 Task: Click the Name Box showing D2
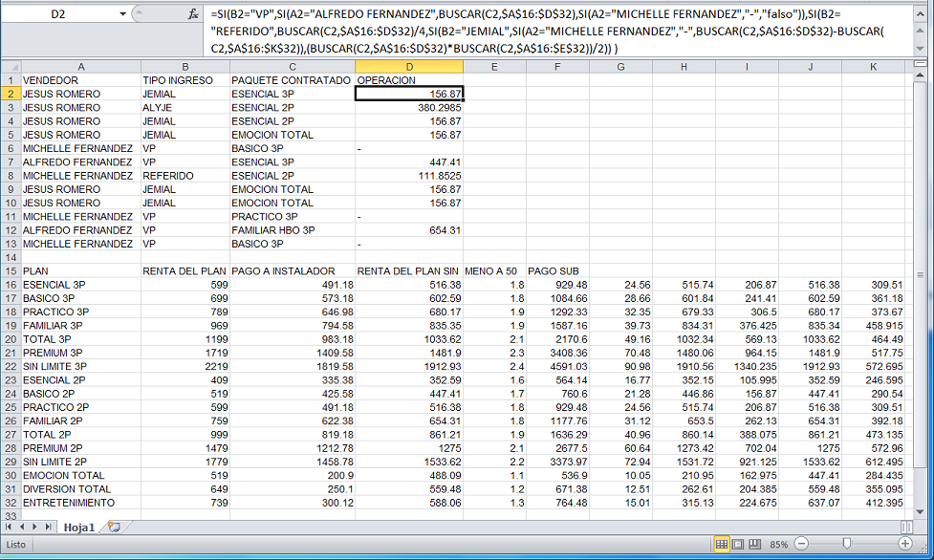(58, 13)
